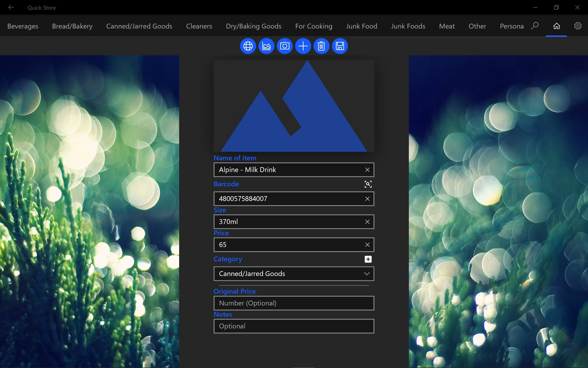The height and width of the screenshot is (368, 588).
Task: Click the Notes optional field
Action: pos(294,326)
